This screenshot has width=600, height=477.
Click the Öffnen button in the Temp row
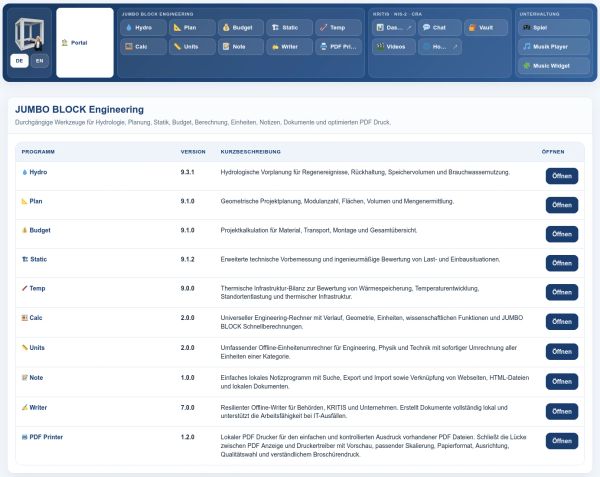(562, 292)
